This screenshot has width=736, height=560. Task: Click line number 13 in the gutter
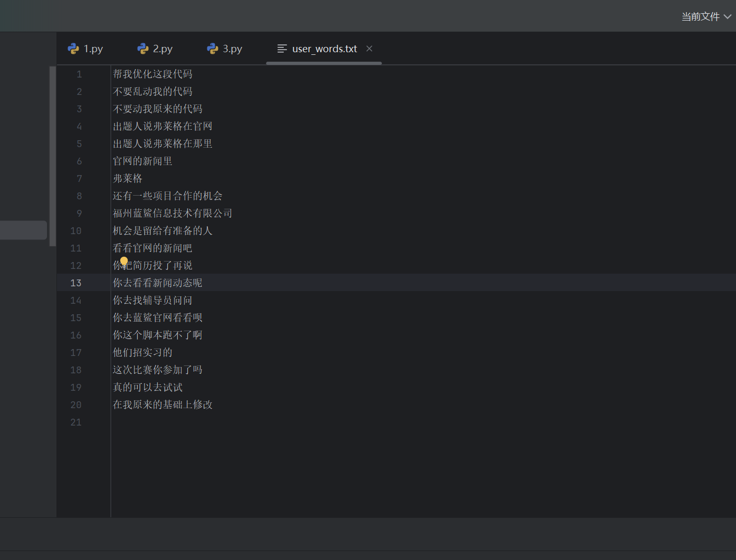click(x=76, y=283)
